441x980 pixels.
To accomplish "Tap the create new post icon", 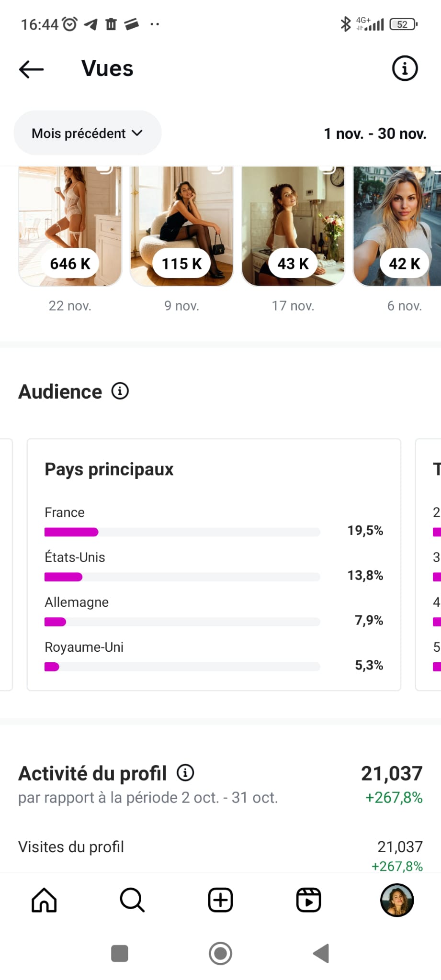I will tap(220, 900).
